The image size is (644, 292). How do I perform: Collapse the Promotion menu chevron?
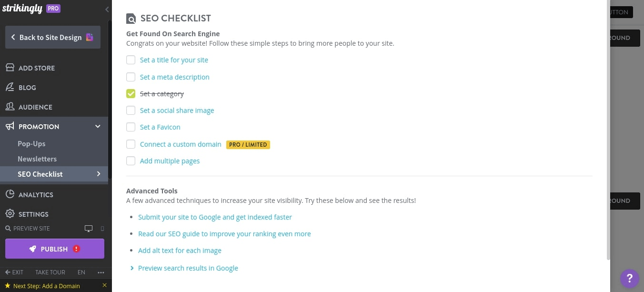[98, 126]
